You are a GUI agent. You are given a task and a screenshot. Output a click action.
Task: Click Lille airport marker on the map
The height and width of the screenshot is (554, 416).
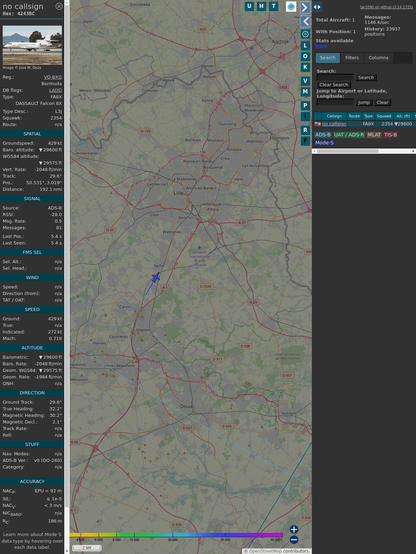pos(199,248)
